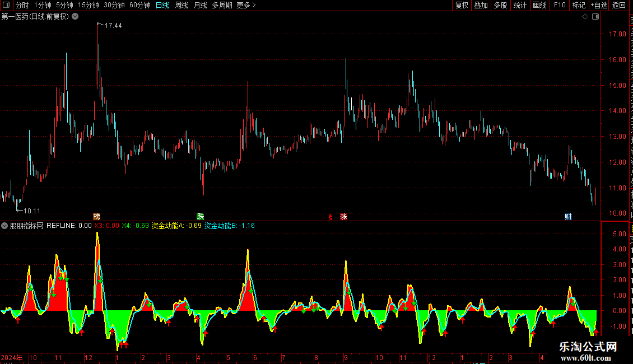Click the 17.44 high price label
633x364 pixels.
(x=113, y=25)
